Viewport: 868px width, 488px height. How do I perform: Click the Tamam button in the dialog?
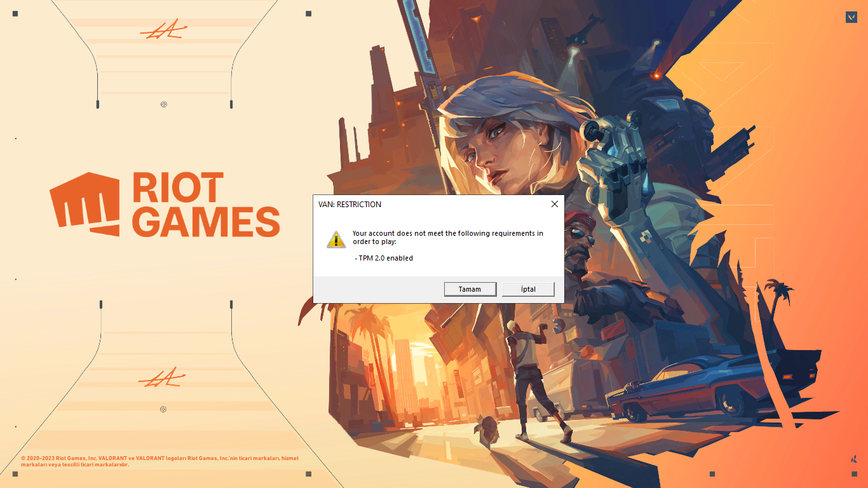pos(471,289)
